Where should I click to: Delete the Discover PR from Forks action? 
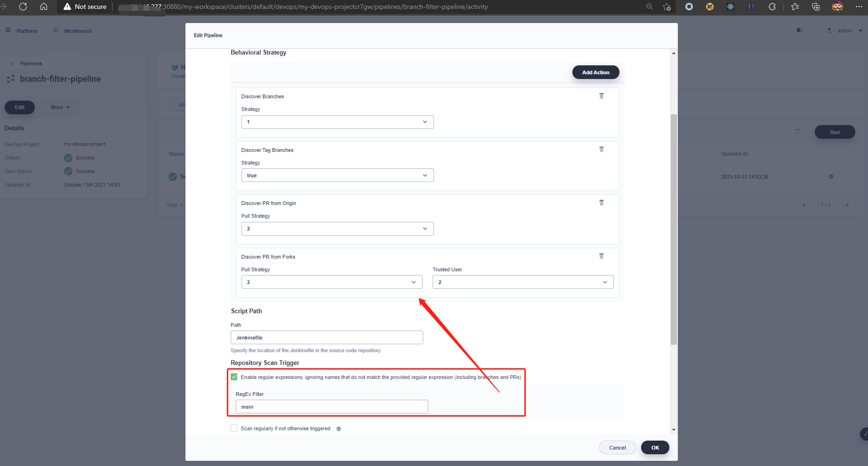601,256
